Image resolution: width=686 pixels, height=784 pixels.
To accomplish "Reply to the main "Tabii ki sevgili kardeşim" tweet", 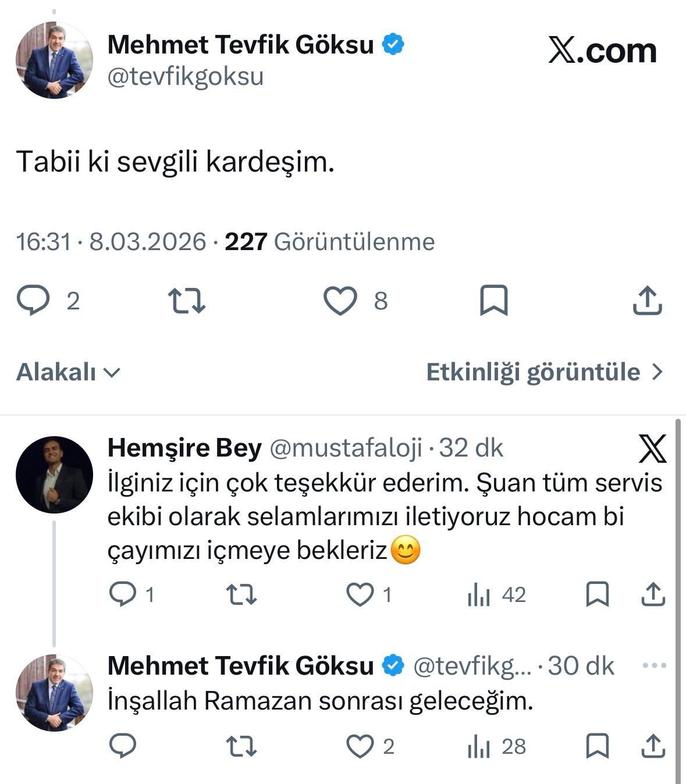I will [33, 301].
